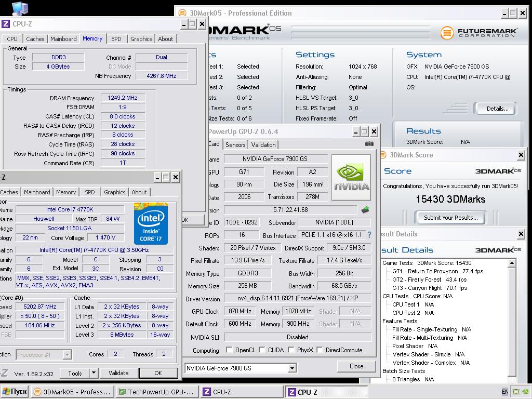Click the NVIDIA system tray icon

(x=524, y=392)
